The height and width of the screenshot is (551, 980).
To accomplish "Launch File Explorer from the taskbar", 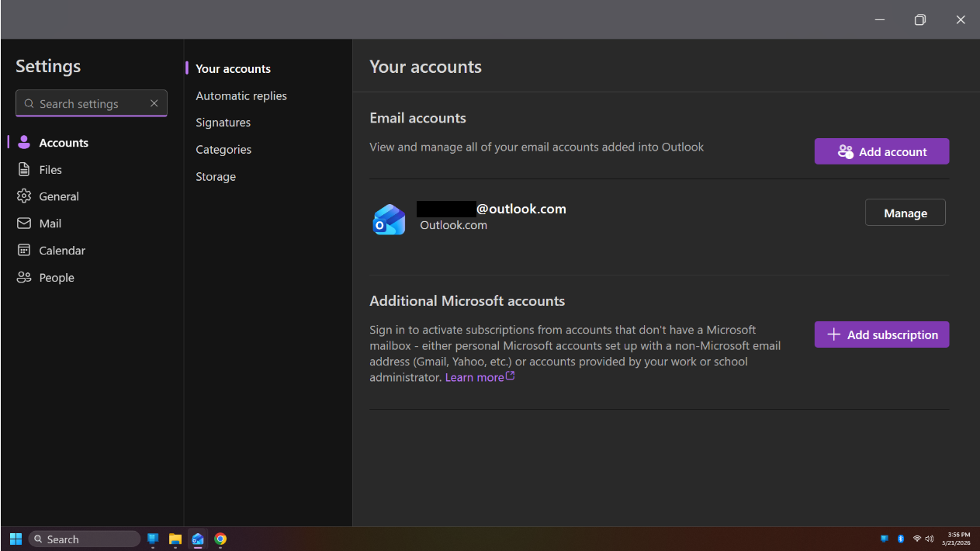I will click(175, 539).
